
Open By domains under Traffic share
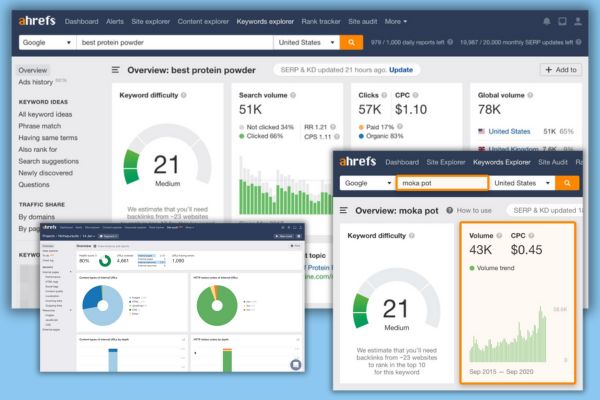[36, 217]
